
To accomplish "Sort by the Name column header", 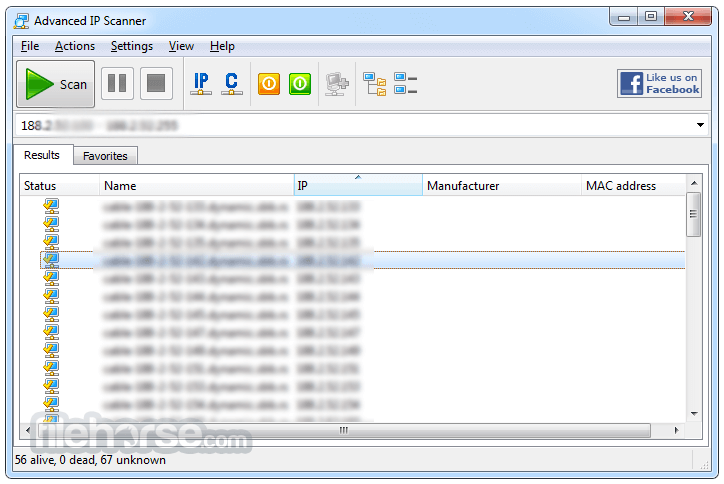I will coord(196,186).
